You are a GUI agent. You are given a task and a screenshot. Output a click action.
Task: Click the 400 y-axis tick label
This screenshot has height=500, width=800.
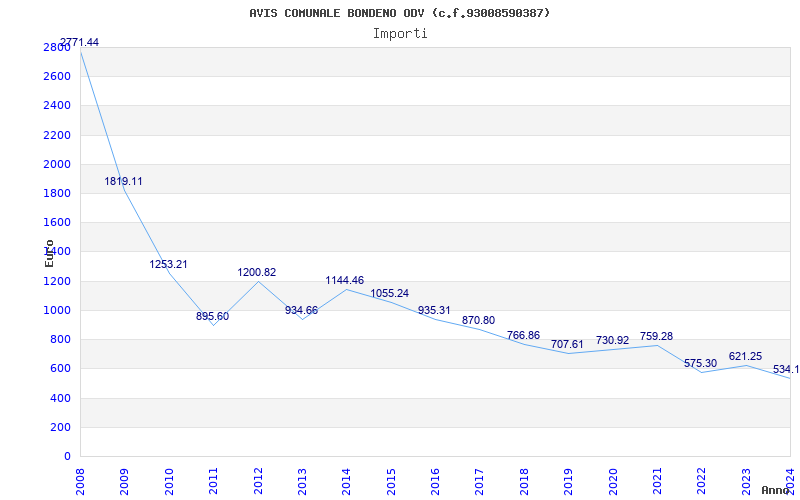[x=60, y=398]
